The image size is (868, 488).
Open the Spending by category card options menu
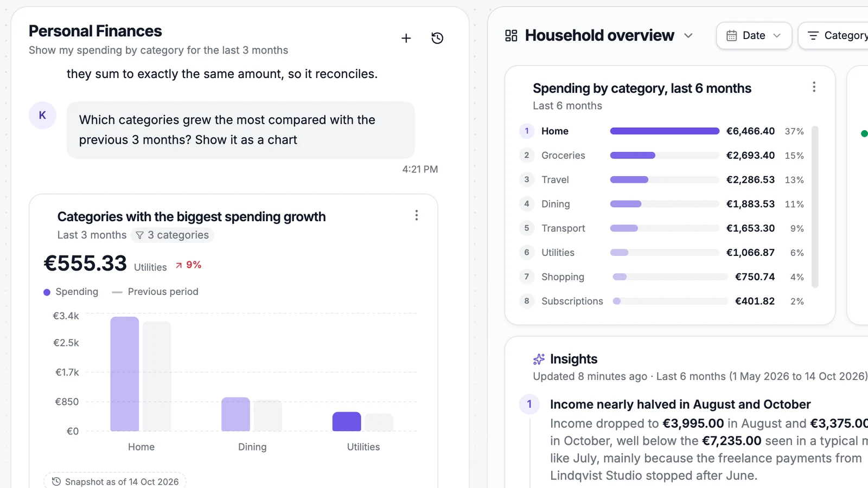[x=814, y=87]
